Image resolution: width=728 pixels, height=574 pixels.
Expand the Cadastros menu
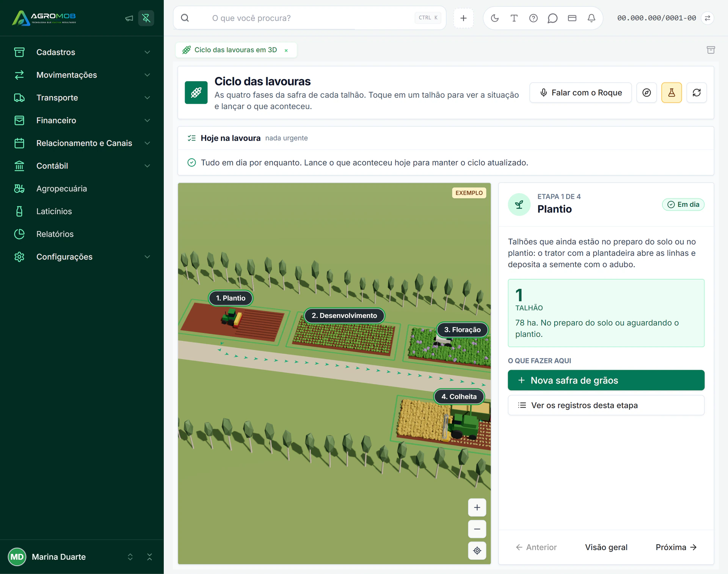pyautogui.click(x=82, y=52)
